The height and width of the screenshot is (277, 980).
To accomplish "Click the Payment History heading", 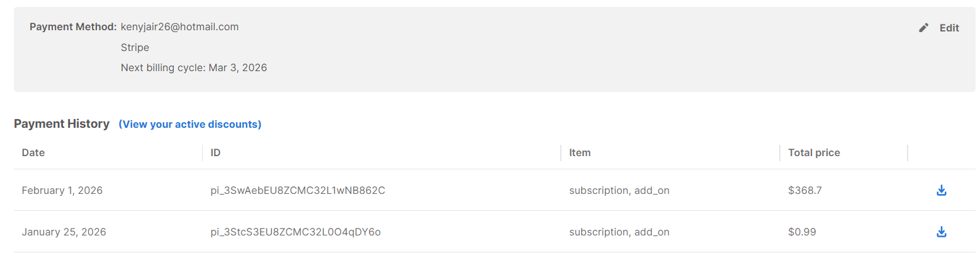I will [x=62, y=124].
